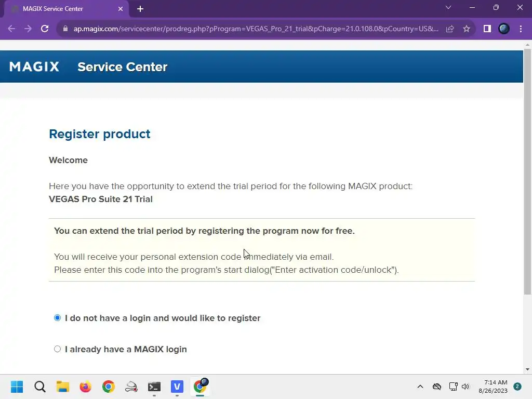Image resolution: width=532 pixels, height=399 pixels.
Task: Click the 'Register product' heading
Action: 99,134
